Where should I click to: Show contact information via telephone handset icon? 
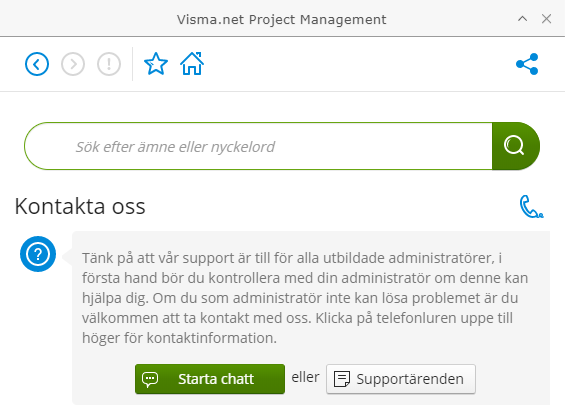click(x=531, y=207)
